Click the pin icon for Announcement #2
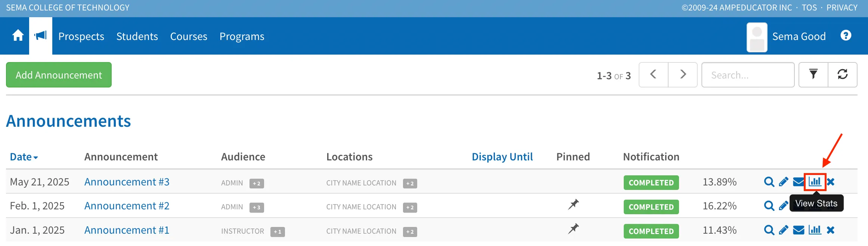This screenshot has width=868, height=246. click(x=573, y=205)
